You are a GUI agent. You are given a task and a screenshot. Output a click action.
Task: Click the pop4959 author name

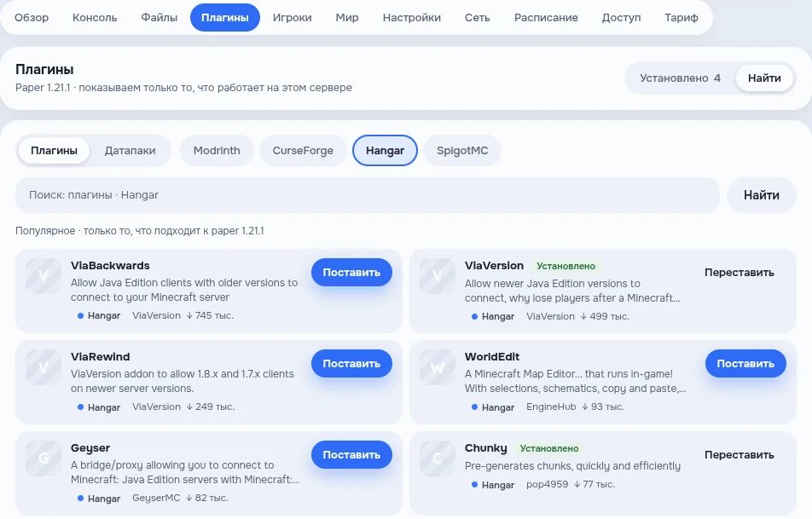tap(547, 484)
